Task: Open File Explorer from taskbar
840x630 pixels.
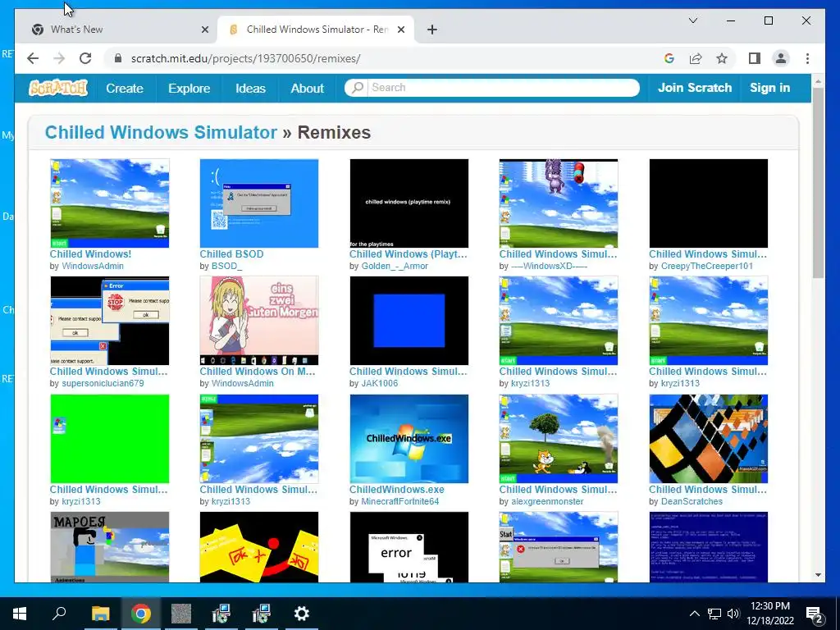Action: click(100, 614)
